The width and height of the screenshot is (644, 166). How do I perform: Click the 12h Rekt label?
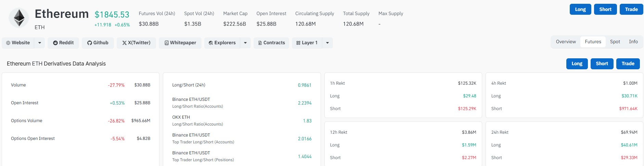[x=338, y=132]
